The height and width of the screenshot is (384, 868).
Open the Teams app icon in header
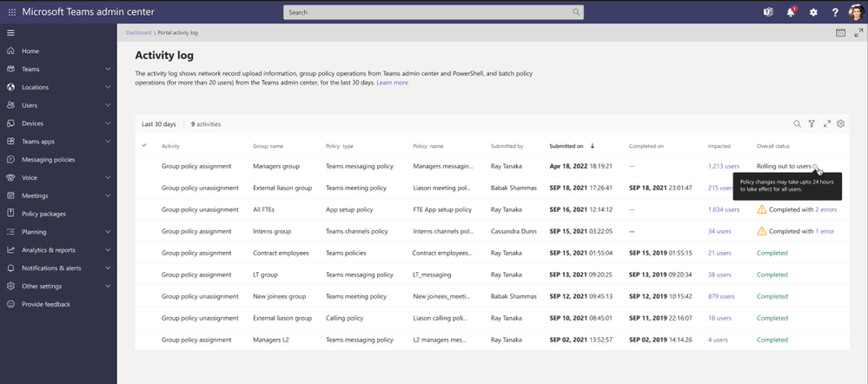tap(768, 12)
